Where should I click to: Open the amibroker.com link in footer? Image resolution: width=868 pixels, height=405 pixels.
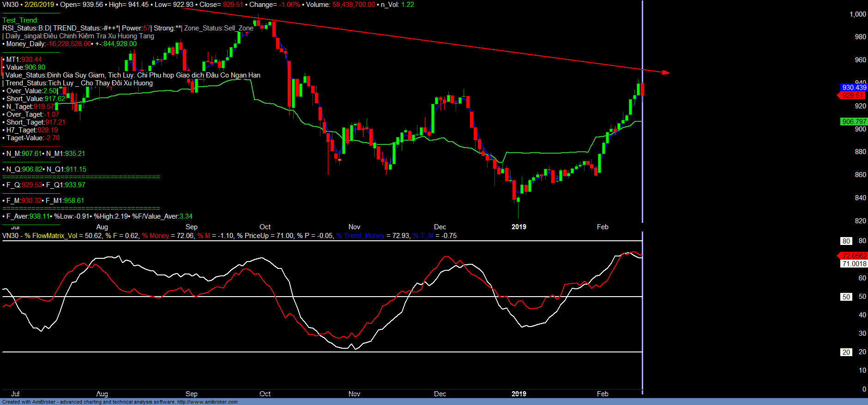tap(207, 402)
